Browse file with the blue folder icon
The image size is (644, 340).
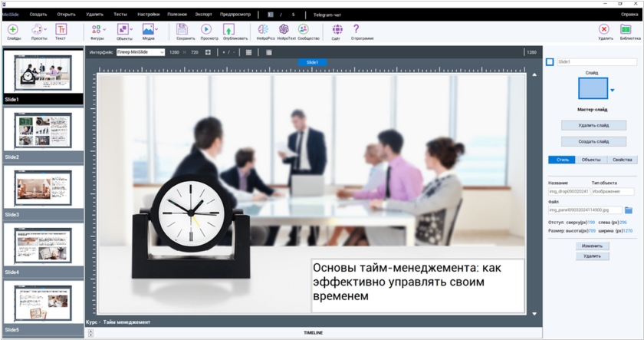pyautogui.click(x=629, y=210)
